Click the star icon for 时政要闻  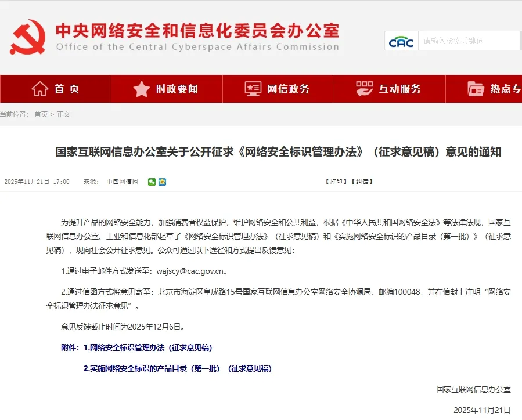click(142, 89)
